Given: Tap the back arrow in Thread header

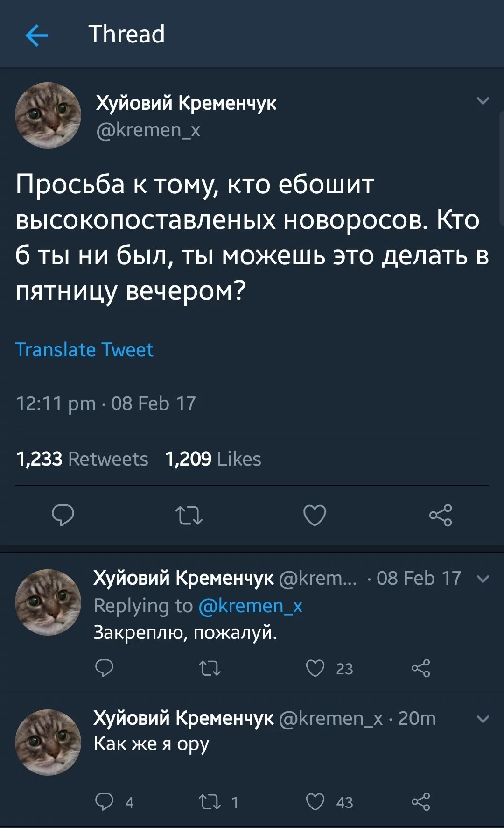Looking at the screenshot, I should tap(37, 35).
